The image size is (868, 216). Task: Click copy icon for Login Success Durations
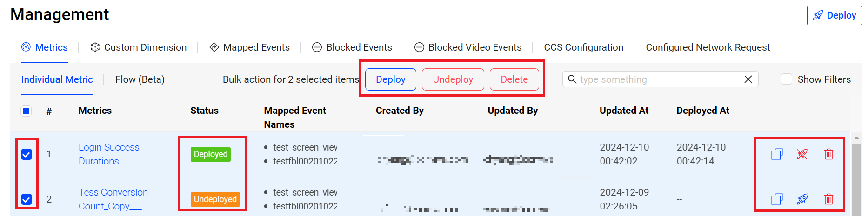(x=777, y=154)
